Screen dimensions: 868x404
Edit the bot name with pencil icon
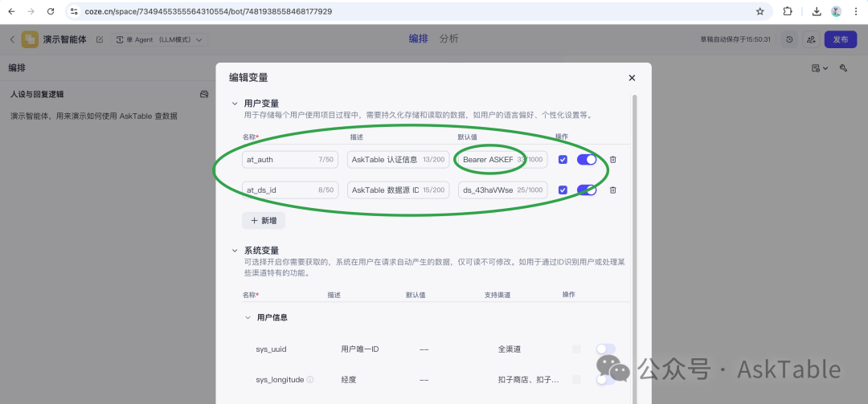pos(100,39)
